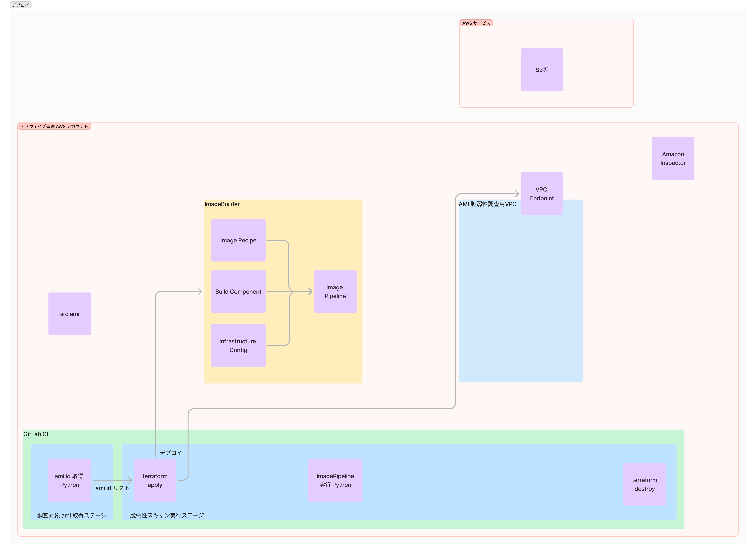The height and width of the screenshot is (554, 756).
Task: Click the Image Recipe node
Action: (x=238, y=240)
